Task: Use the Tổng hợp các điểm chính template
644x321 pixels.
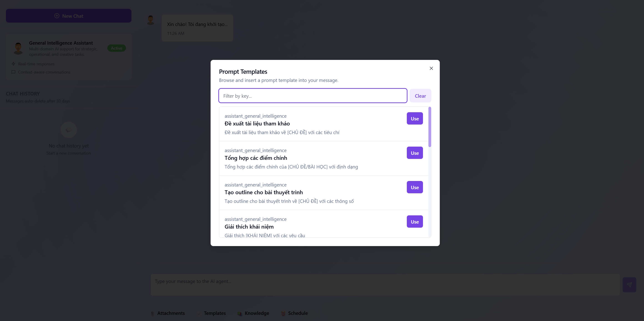Action: 415,153
